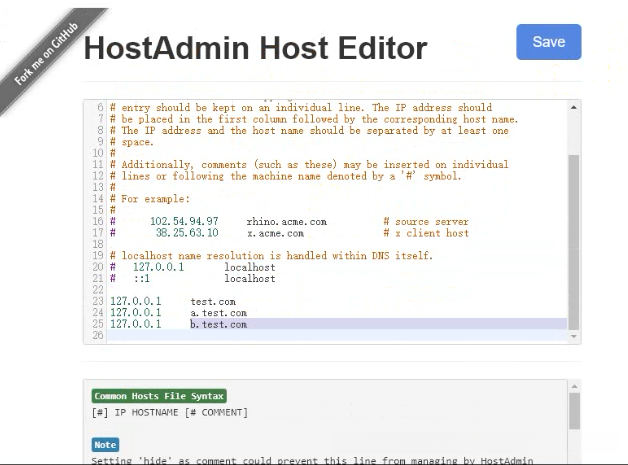Click on a.test.com host entry

coord(218,313)
